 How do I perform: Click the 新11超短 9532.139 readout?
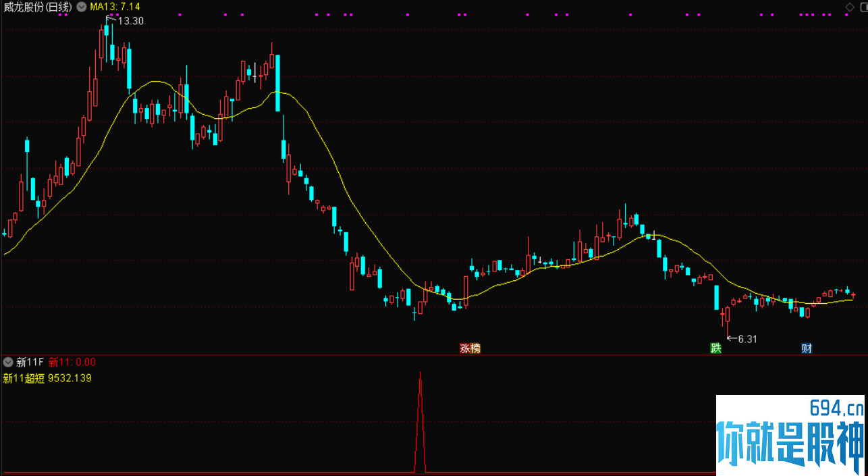47,378
